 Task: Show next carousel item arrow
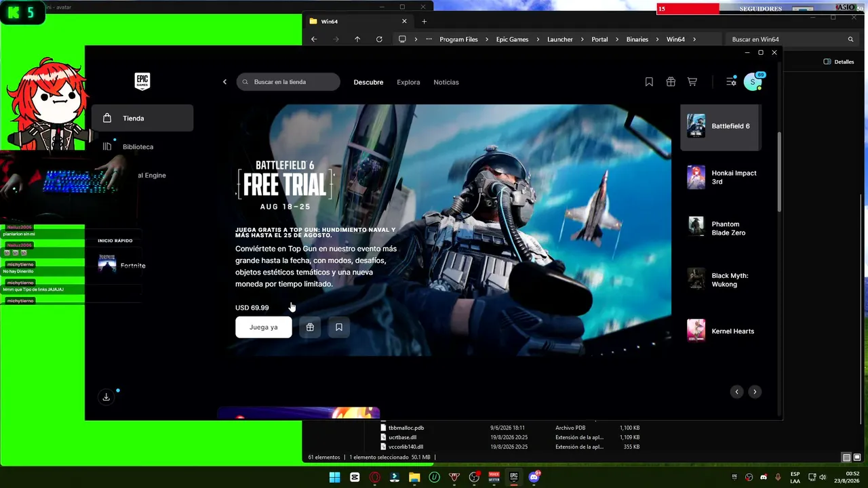tap(754, 392)
